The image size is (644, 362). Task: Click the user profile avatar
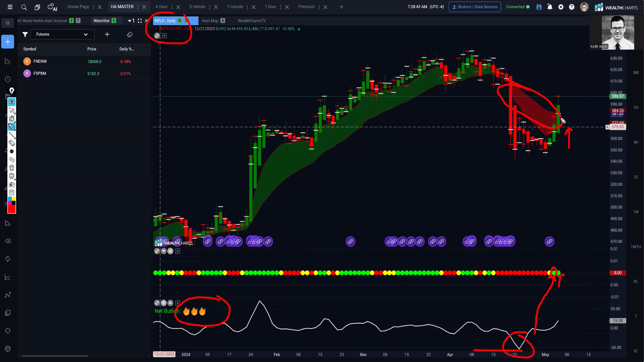pyautogui.click(x=584, y=7)
